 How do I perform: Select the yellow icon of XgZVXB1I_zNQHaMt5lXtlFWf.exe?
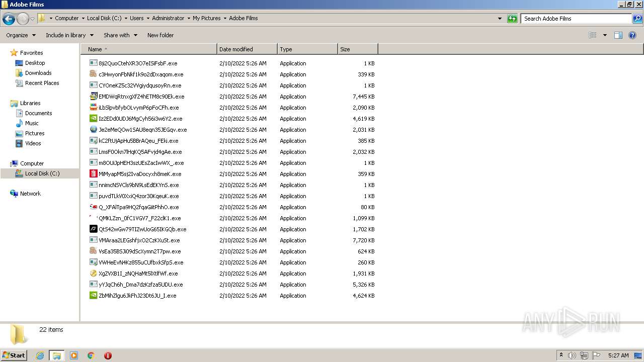[93, 274]
